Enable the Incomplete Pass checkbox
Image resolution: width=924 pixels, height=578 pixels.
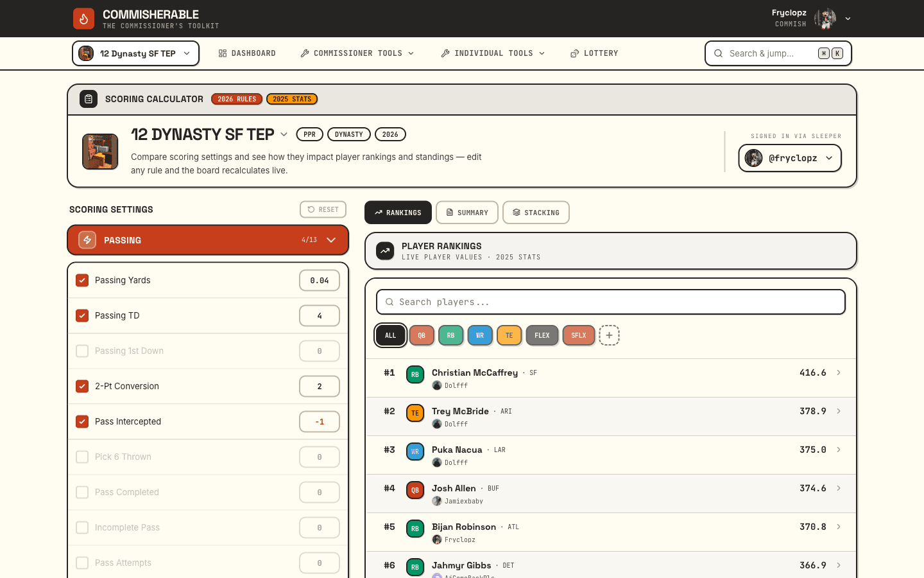(82, 527)
